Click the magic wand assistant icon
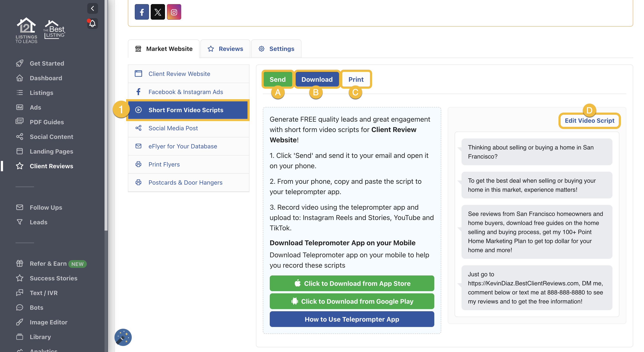This screenshot has width=644, height=352. coord(123,337)
